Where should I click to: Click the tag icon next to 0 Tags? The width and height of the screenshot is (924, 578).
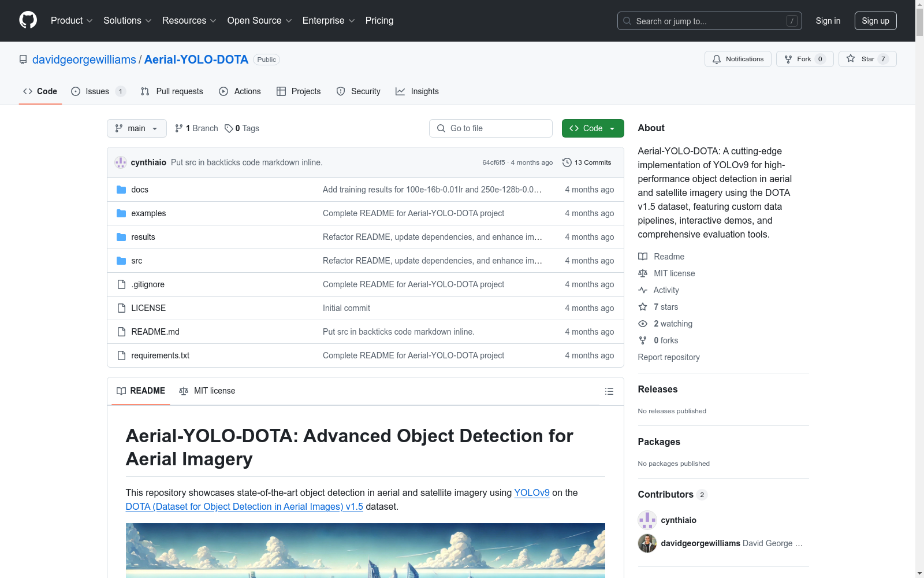point(229,128)
